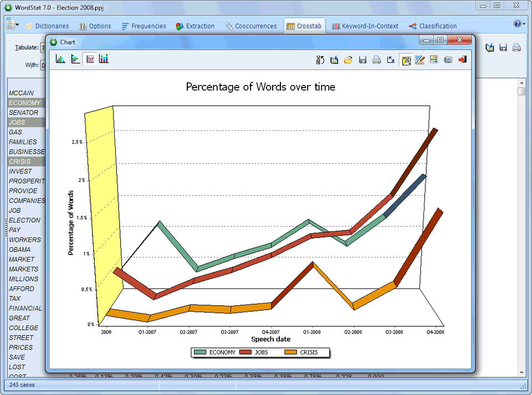This screenshot has width=532, height=395.
Task: Select the vertical bar chart type
Action: 60,59
